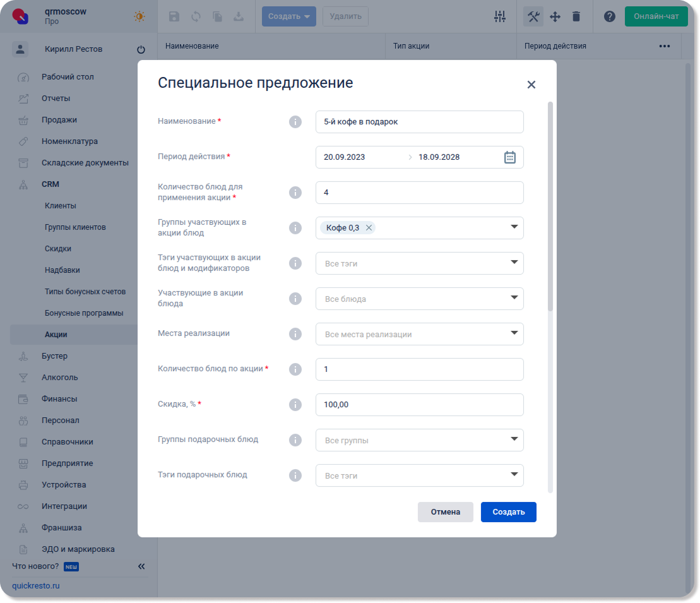Viewport: 700px width, 603px height.
Task: Open Бонусные программы in sidebar
Action: point(84,313)
